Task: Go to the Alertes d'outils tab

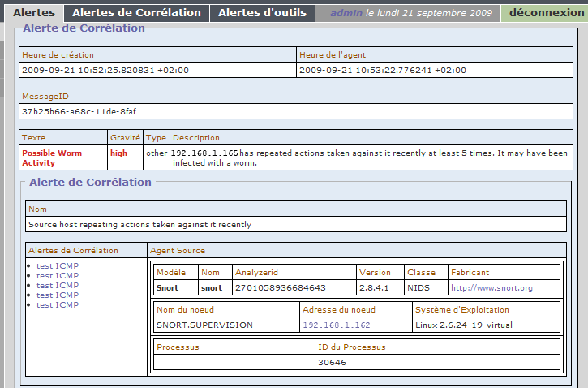Action: pyautogui.click(x=262, y=13)
